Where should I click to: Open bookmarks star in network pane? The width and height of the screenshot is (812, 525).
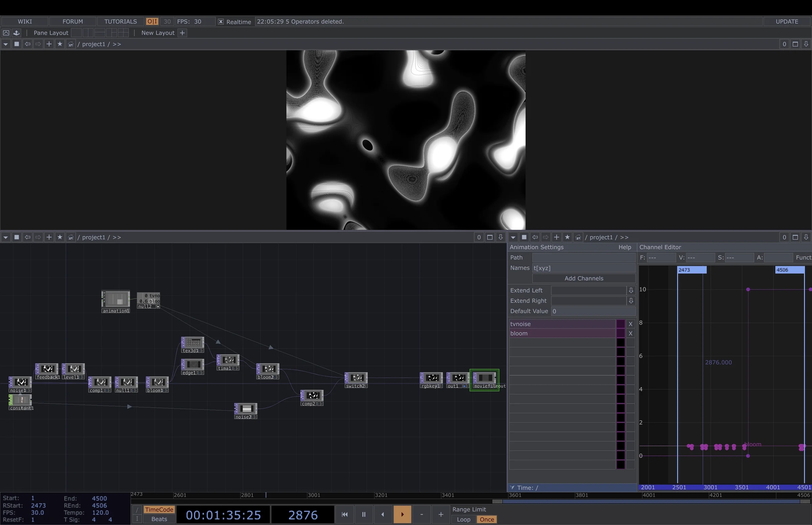[60, 237]
